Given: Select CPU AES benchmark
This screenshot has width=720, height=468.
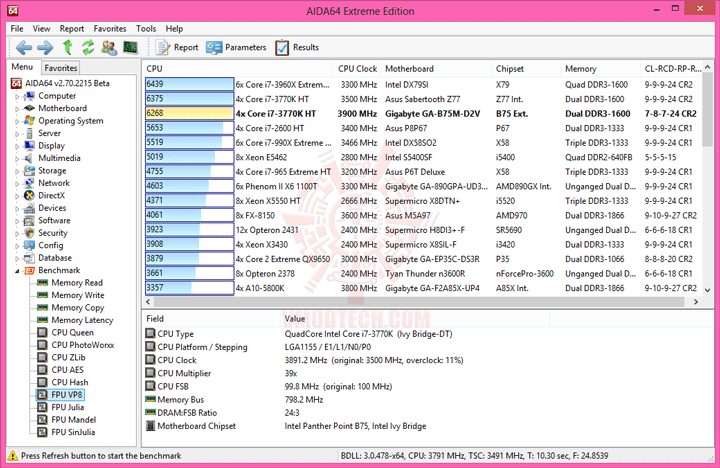Looking at the screenshot, I should click(x=68, y=370).
